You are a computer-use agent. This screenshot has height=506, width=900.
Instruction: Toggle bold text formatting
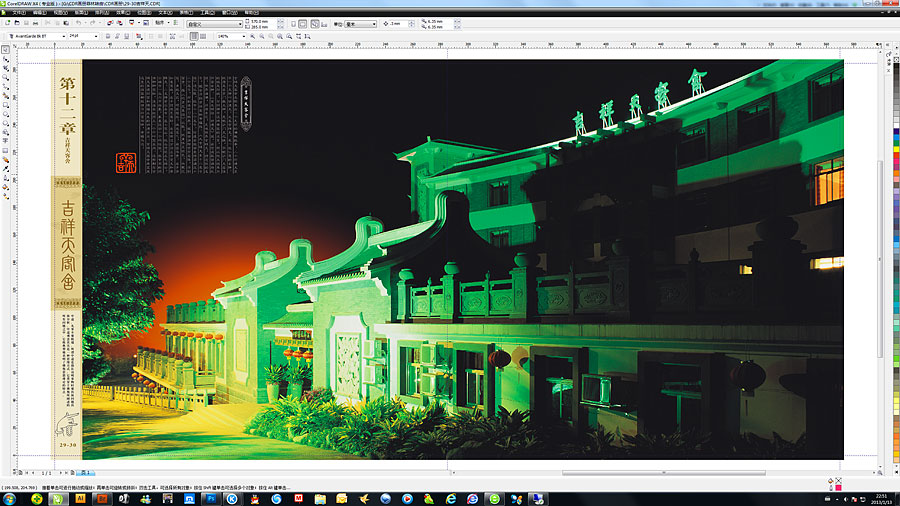[x=108, y=36]
